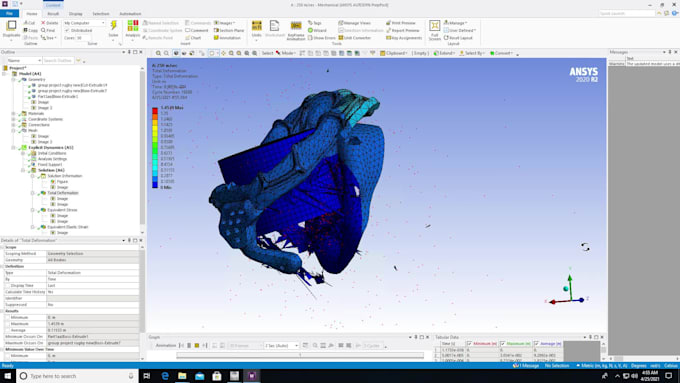Click Manage Views

click(354, 23)
